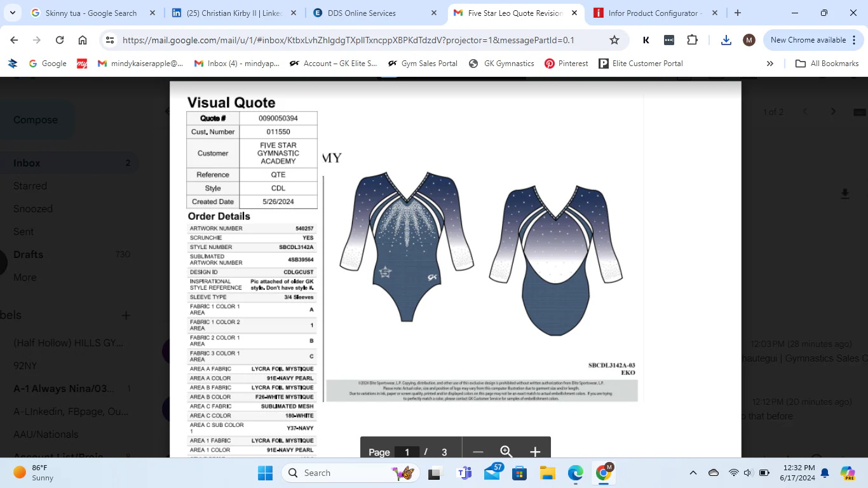Open Chrome downloads
The height and width of the screenshot is (488, 868).
point(726,40)
